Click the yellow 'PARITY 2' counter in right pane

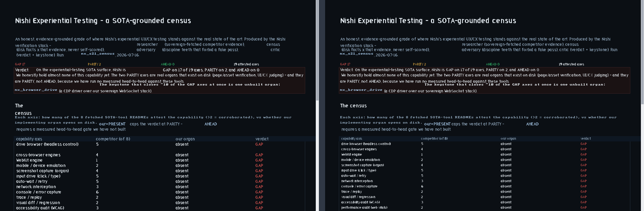coord(419,64)
